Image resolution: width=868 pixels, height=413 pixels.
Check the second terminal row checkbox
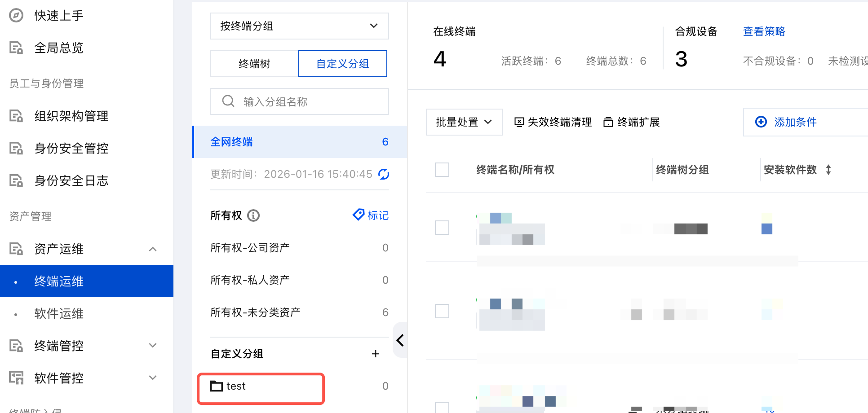click(x=442, y=311)
